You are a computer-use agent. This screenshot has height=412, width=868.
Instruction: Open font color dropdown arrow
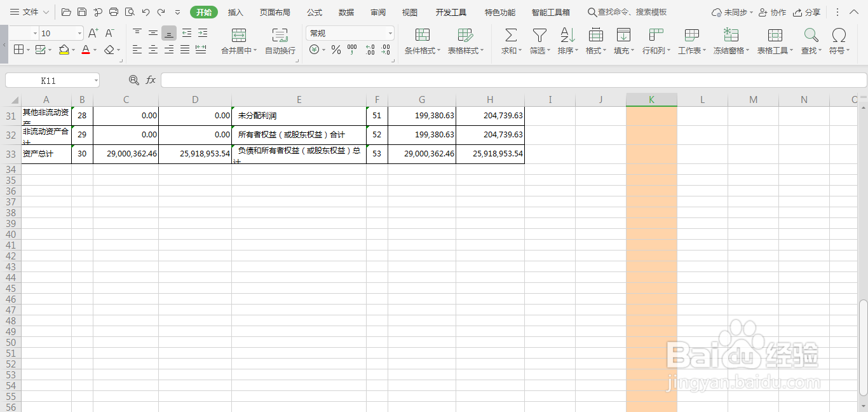[95, 50]
